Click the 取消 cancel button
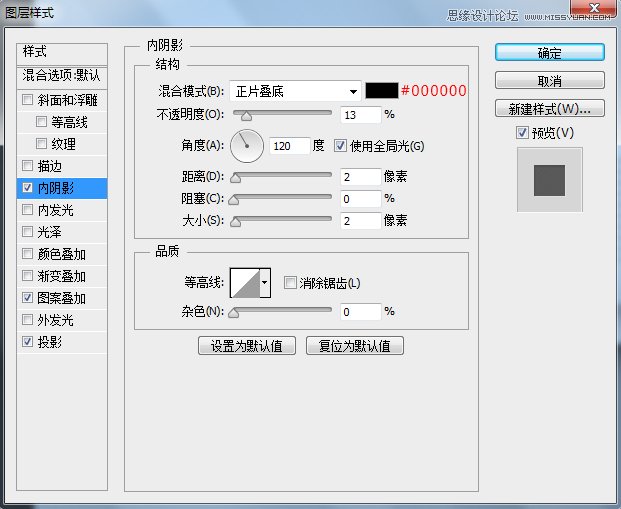 coord(550,80)
